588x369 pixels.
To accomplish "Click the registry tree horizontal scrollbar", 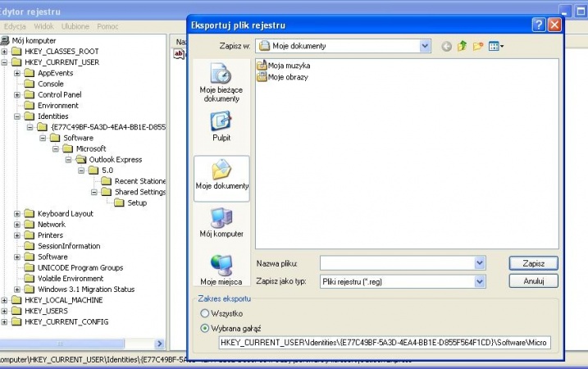I will pos(62,344).
